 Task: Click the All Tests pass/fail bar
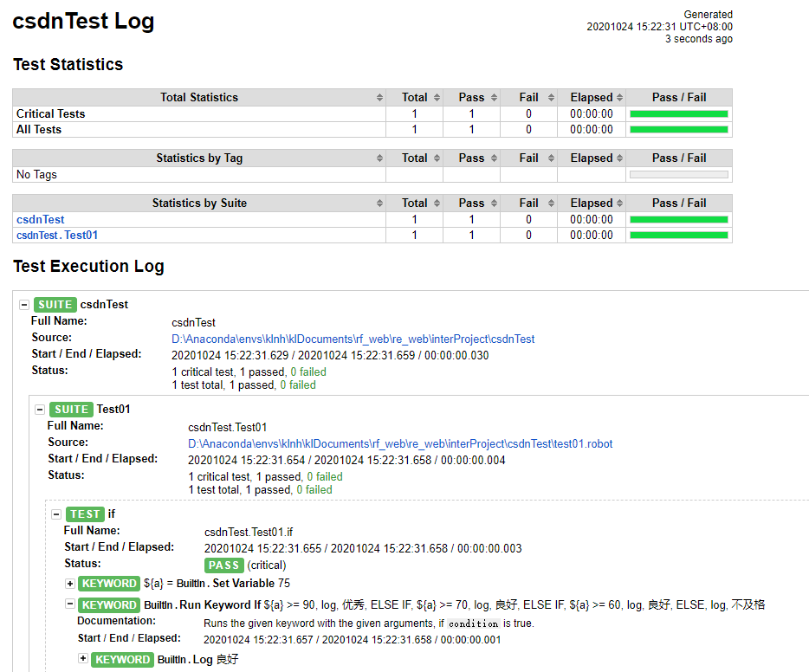coord(678,129)
